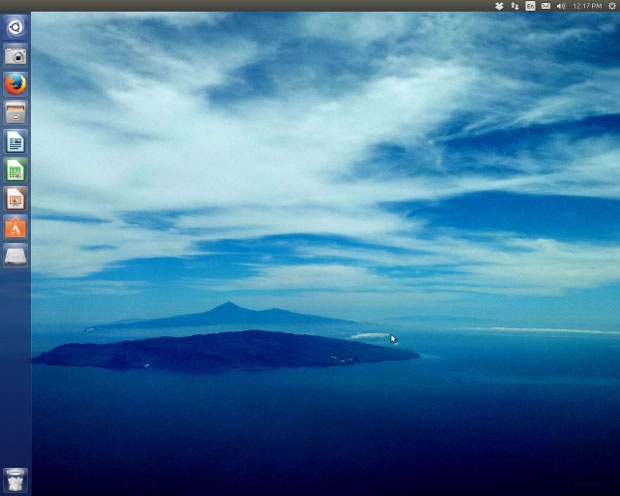
Task: Launch LibreOffice Writer from the launcher
Action: (15, 142)
